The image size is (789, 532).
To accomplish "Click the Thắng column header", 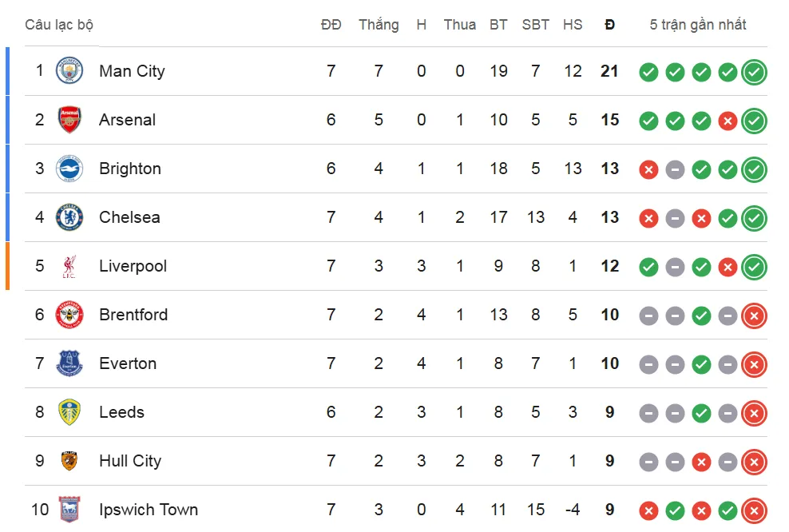I will pos(379,25).
